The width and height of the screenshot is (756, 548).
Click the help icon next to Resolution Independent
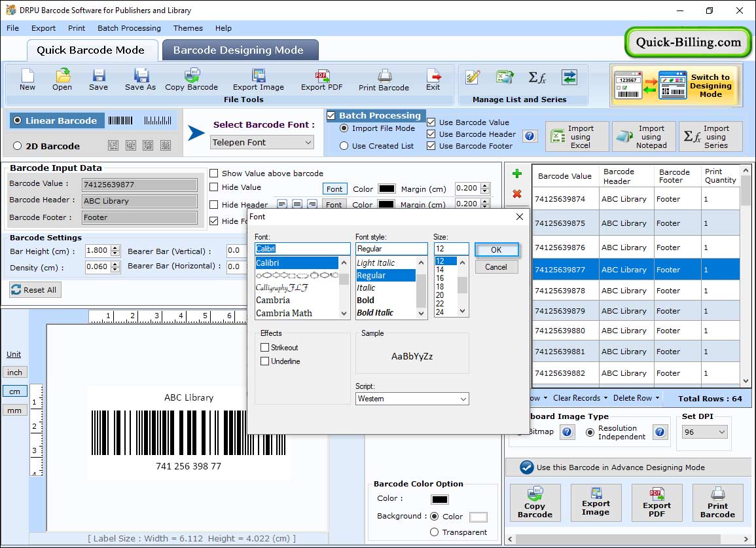[x=660, y=432]
